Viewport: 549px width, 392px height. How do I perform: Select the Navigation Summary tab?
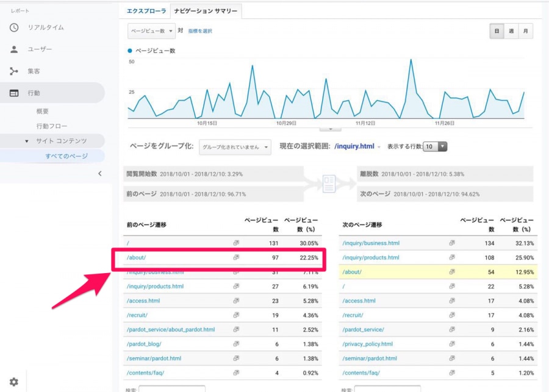pyautogui.click(x=206, y=11)
